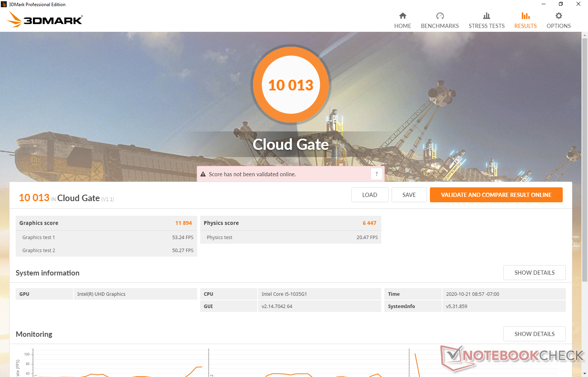Select the Physics score row
Screen dimensions: 588x377
[x=290, y=223]
